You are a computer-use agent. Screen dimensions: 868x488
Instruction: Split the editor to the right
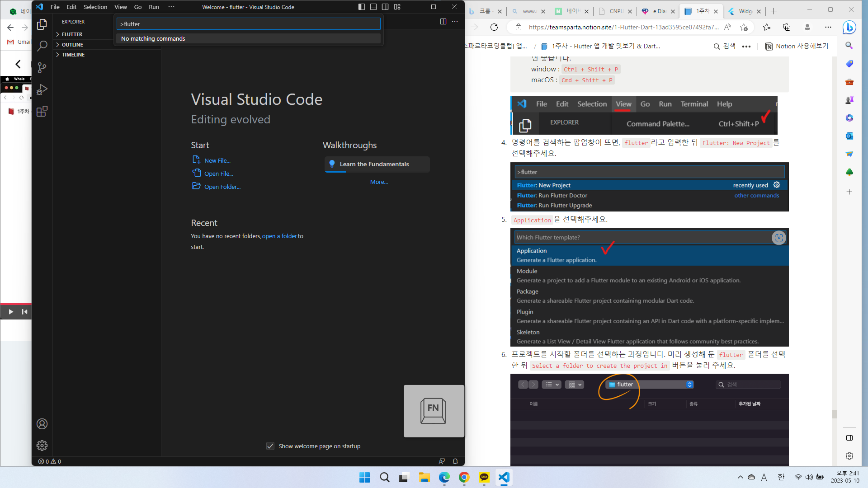[x=443, y=22]
